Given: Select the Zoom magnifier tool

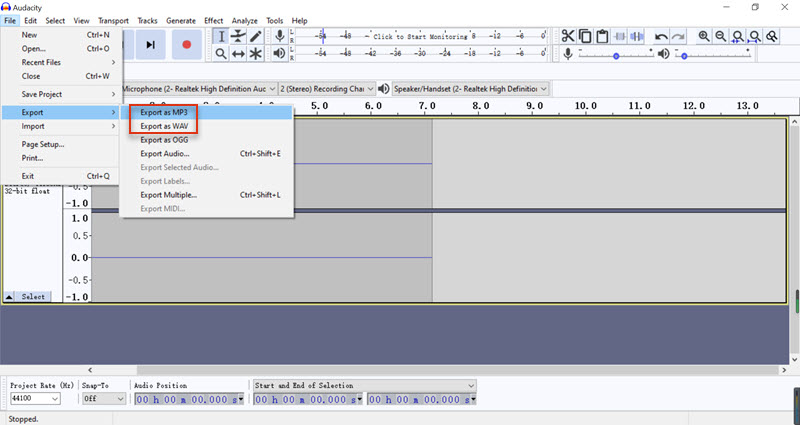Looking at the screenshot, I should [x=221, y=54].
